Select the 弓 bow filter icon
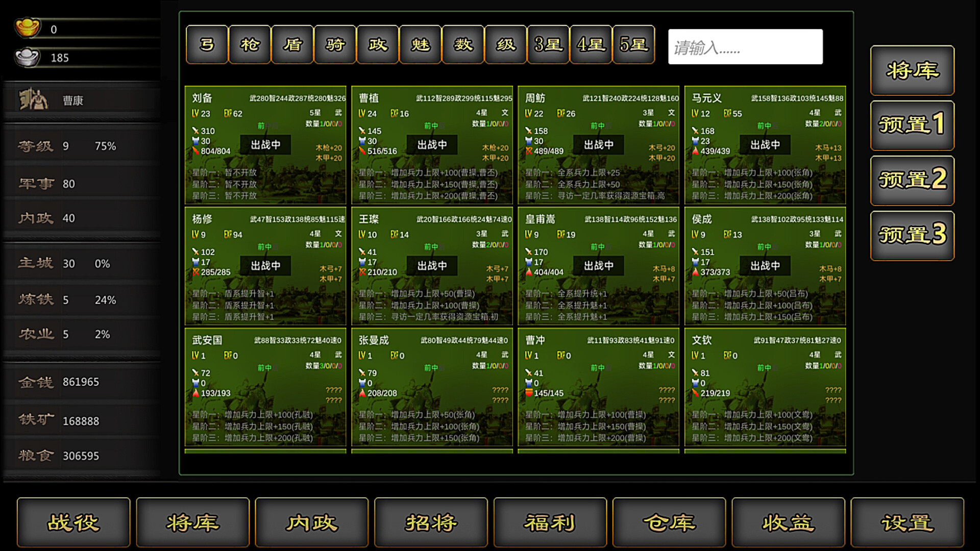The image size is (980, 551). (207, 45)
